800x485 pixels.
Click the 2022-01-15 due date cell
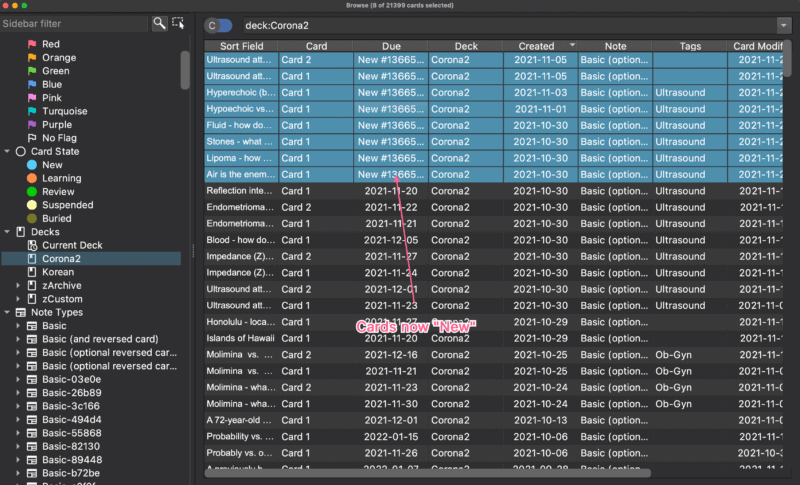[391, 437]
